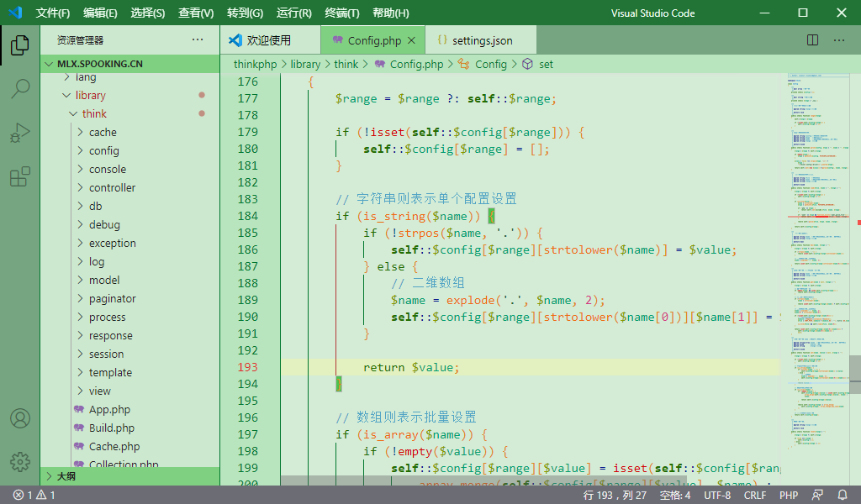The height and width of the screenshot is (504, 861).
Task: Open the Explorer view in activity bar
Action: 20,45
